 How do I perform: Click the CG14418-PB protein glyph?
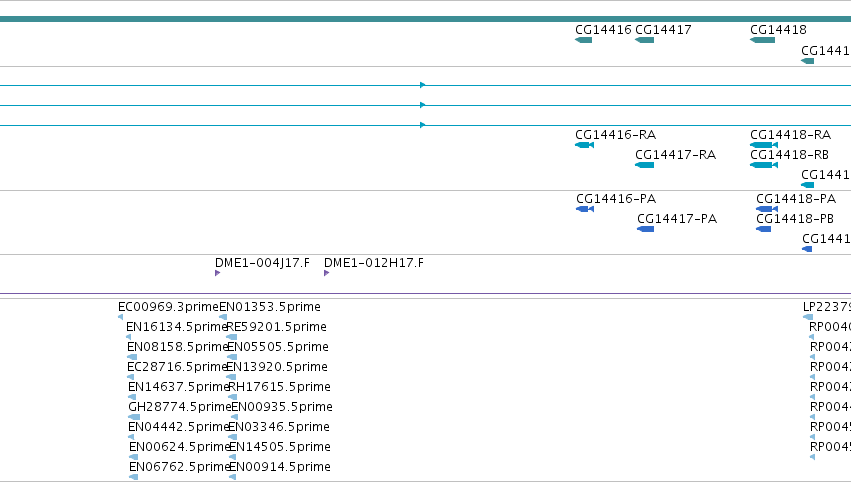point(763,229)
